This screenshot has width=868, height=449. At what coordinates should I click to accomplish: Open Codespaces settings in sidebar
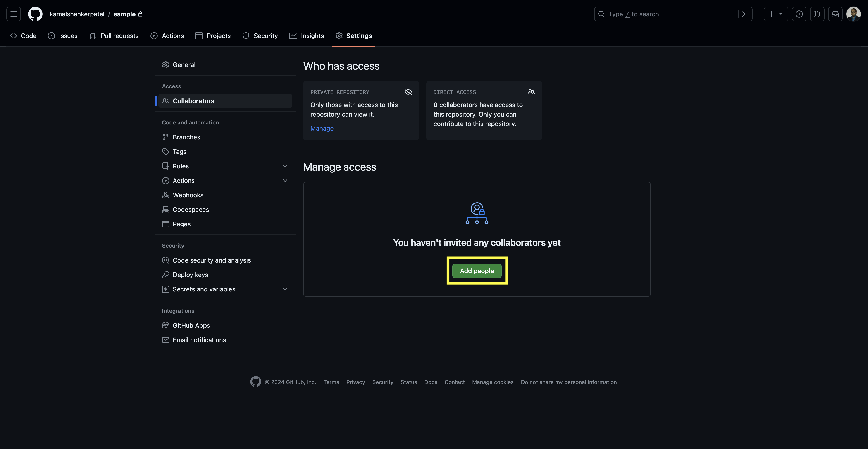[191, 210]
